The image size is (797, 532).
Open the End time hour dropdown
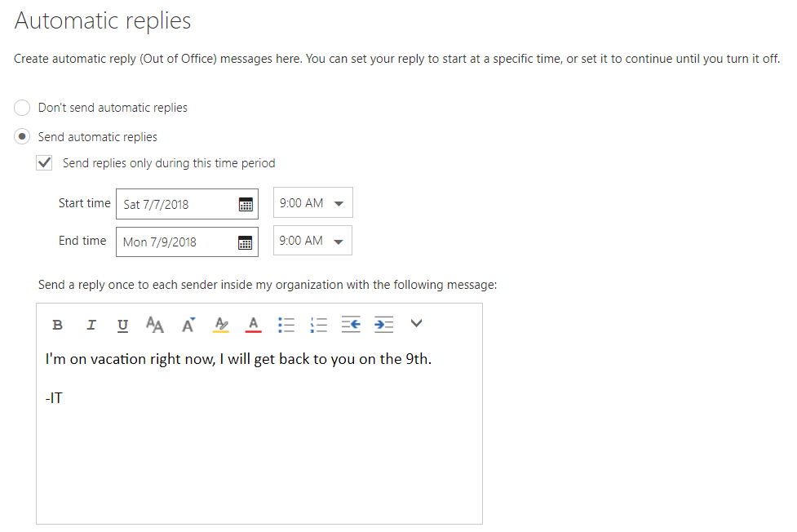[x=313, y=241]
